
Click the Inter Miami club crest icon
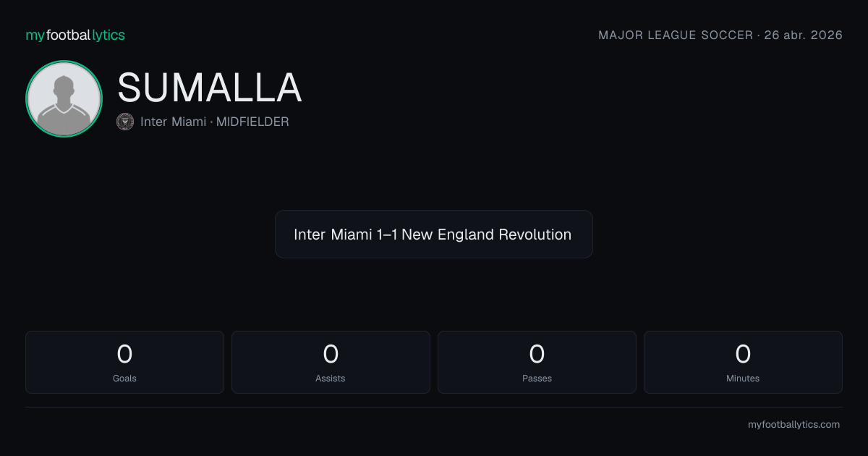[125, 122]
